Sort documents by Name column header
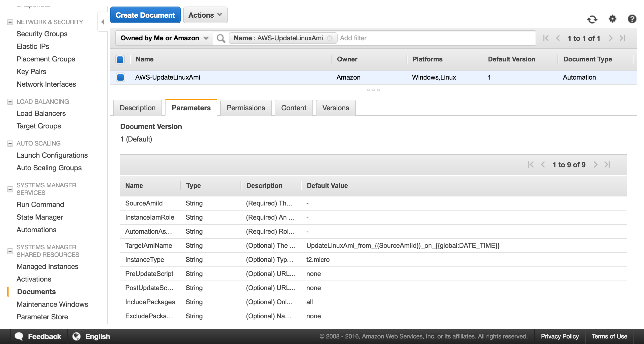Image resolution: width=644 pixels, height=344 pixels. pos(145,59)
